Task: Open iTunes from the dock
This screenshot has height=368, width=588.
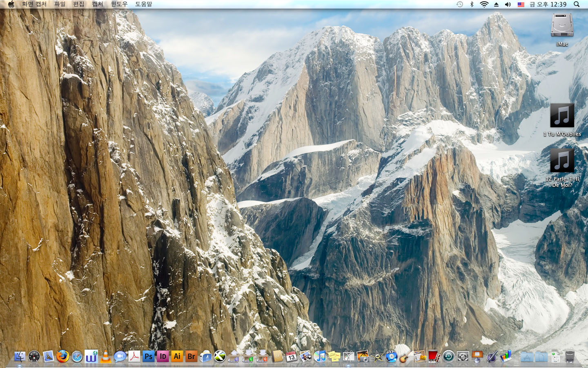Action: [320, 357]
